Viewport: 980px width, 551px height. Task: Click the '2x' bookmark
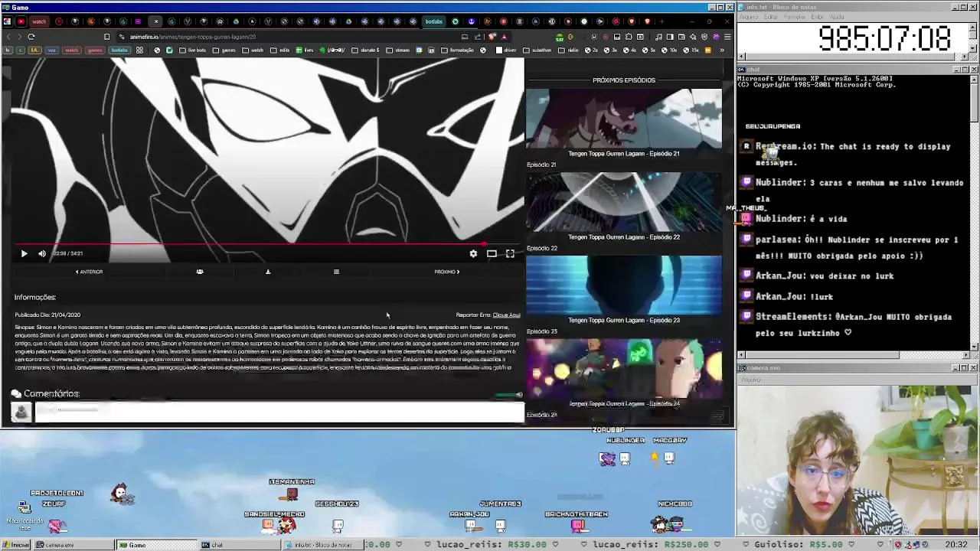(x=592, y=51)
